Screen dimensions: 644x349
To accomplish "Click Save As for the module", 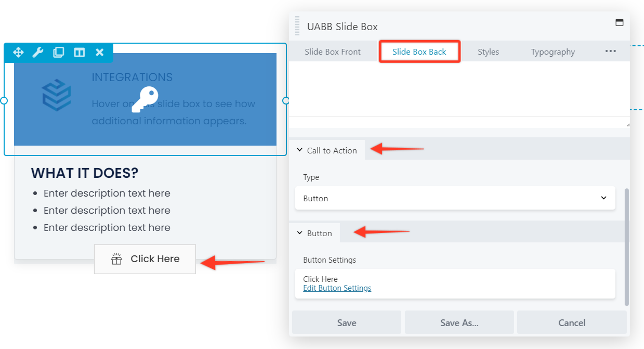I will (459, 322).
